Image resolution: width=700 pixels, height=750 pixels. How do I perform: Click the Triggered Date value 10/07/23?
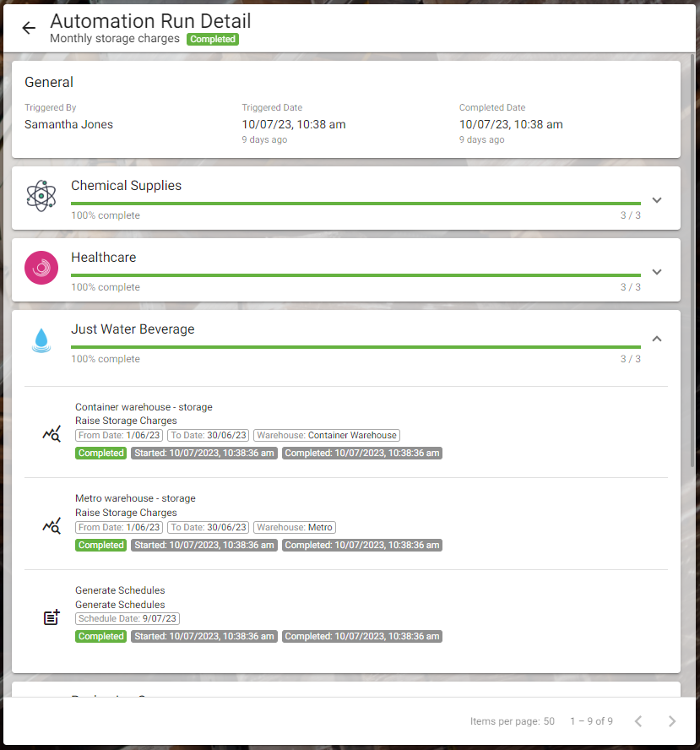point(294,124)
